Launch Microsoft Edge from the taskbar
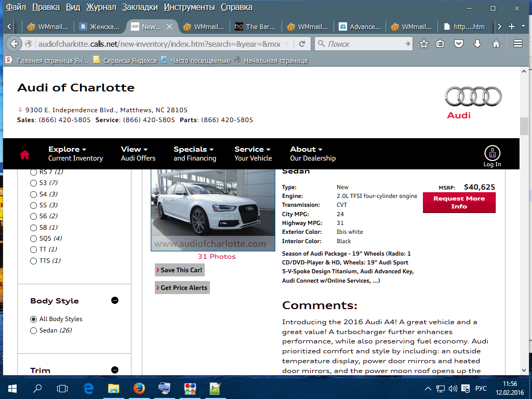532x399 pixels. [88, 389]
